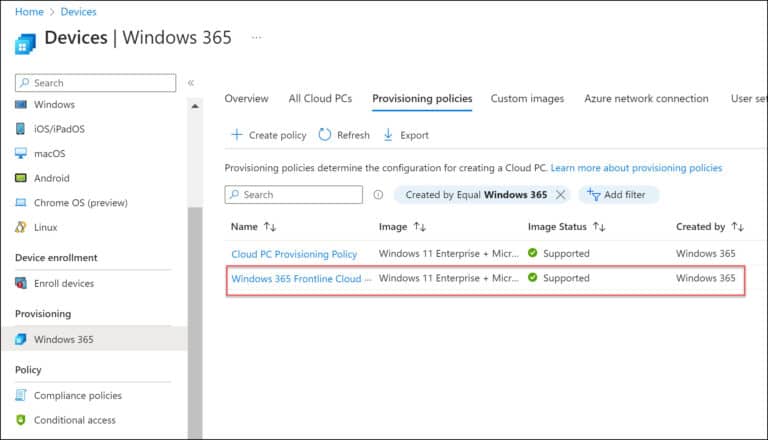Screen dimensions: 768x440
Task: Select Chrome OS (preview) in sidebar
Action: (81, 202)
